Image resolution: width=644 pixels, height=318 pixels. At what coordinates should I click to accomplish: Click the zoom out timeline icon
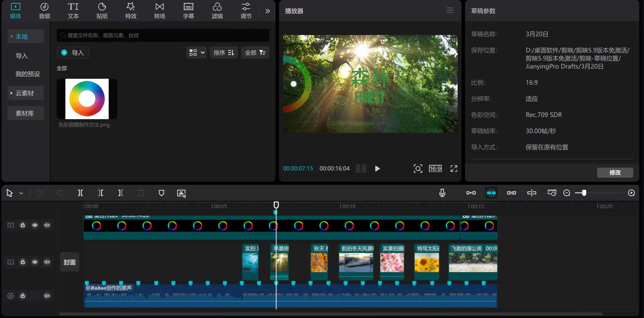[x=567, y=193]
